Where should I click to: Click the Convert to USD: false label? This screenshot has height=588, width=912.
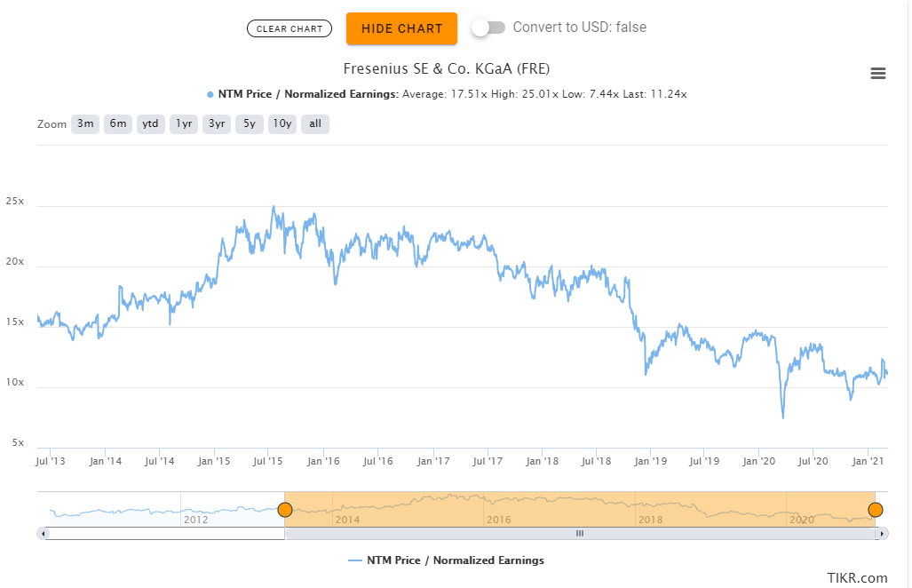[579, 28]
